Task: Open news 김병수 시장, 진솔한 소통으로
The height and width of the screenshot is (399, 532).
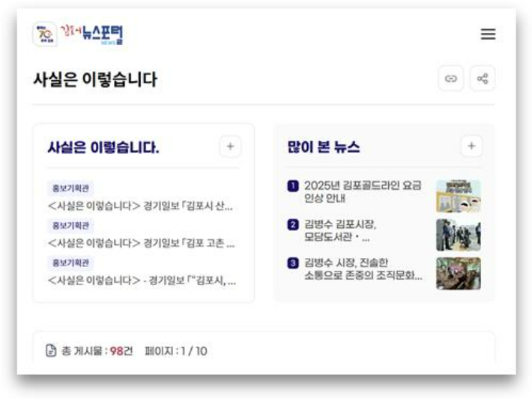Action: point(363,269)
